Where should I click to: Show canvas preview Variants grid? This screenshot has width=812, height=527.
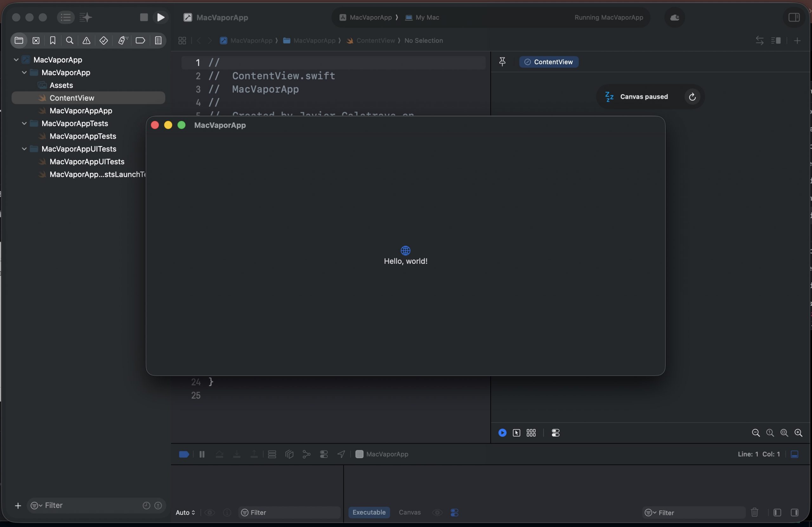(531, 433)
